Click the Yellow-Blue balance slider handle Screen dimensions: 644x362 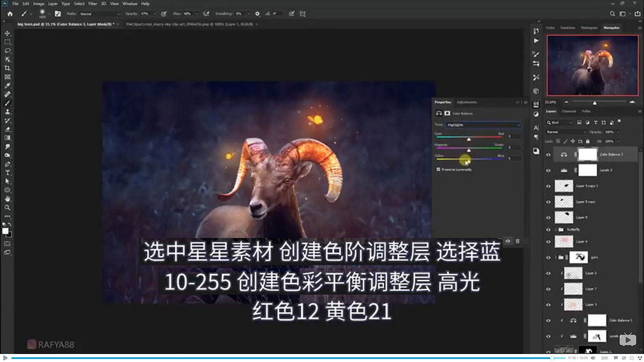(466, 159)
